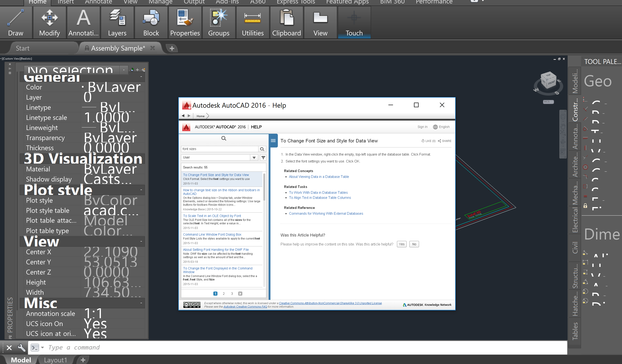
Task: Select the Concentric constraint tool in palette
Action: (585, 167)
